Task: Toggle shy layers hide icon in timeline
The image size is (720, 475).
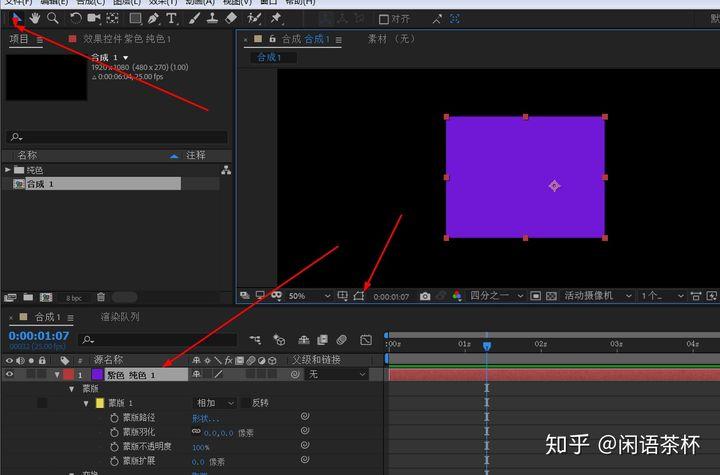Action: (304, 340)
